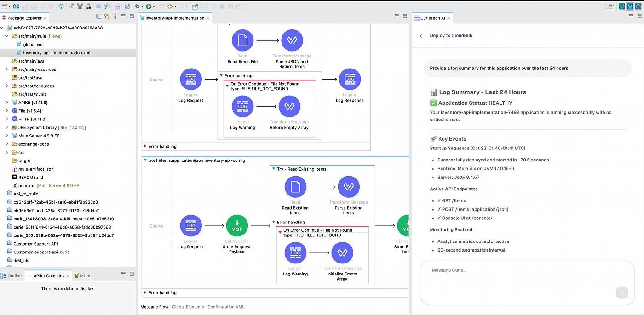Close the inventory-api-implementation editor tab
The width and height of the screenshot is (644, 315).
pyautogui.click(x=208, y=18)
